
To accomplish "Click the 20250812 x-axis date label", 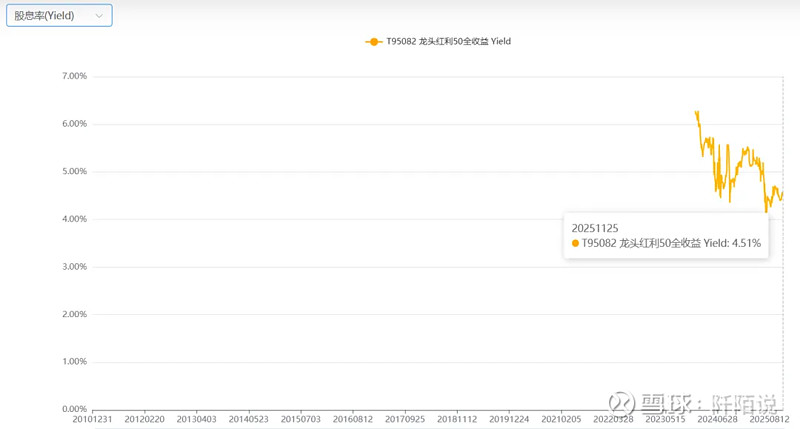I will [768, 421].
